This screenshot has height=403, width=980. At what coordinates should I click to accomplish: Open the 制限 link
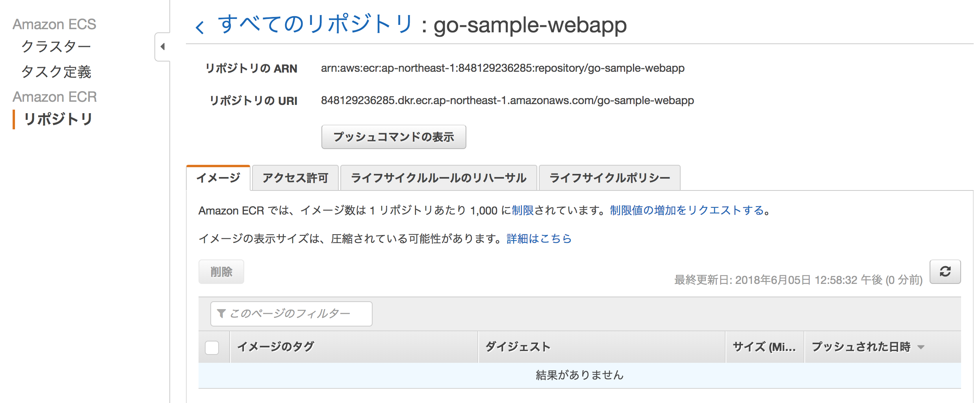point(523,211)
